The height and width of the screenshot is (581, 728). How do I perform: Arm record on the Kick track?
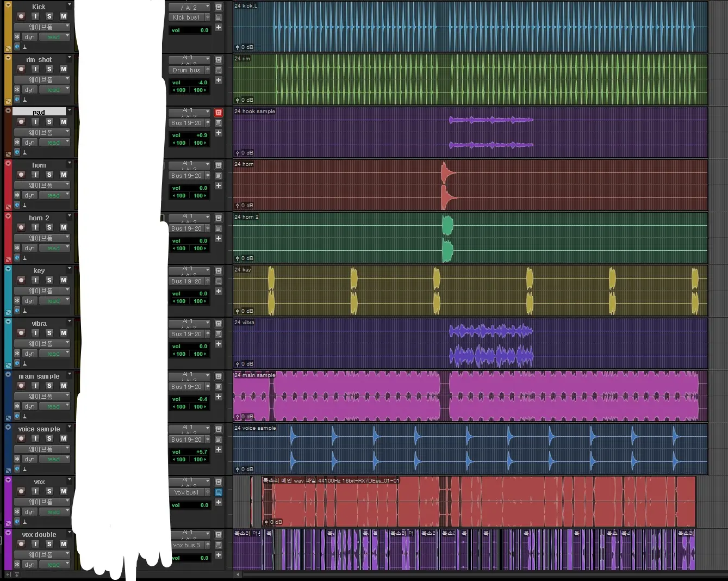click(21, 16)
